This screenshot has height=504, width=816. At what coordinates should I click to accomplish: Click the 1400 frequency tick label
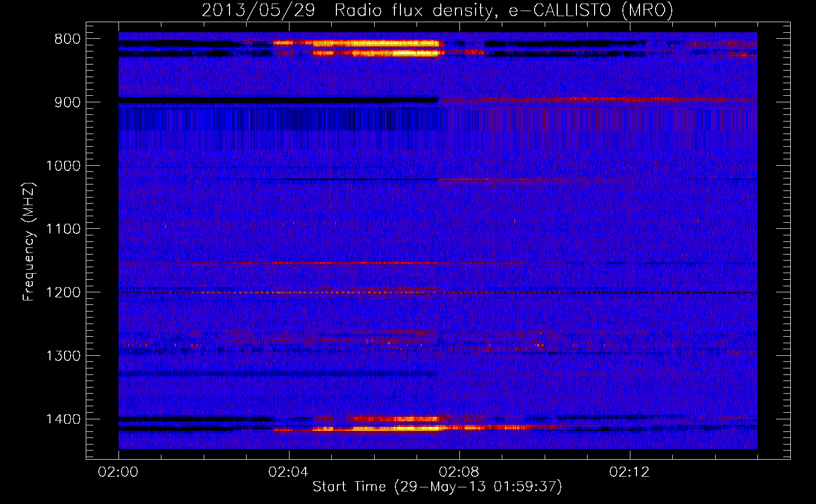(x=63, y=420)
